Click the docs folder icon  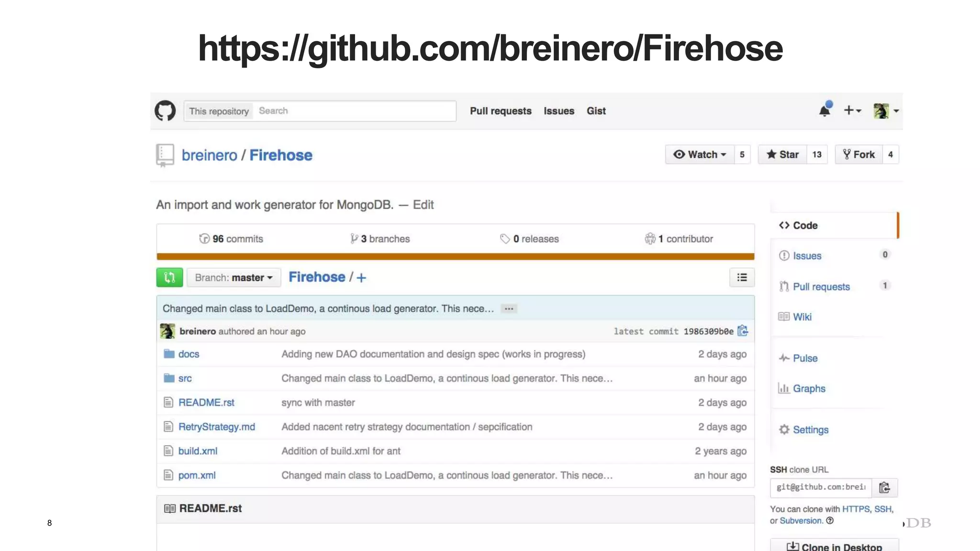[169, 354]
